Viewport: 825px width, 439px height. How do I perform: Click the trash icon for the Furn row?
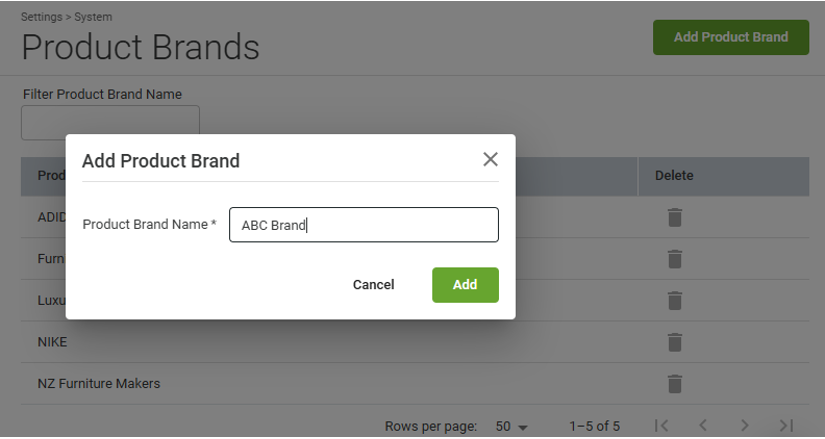675,259
